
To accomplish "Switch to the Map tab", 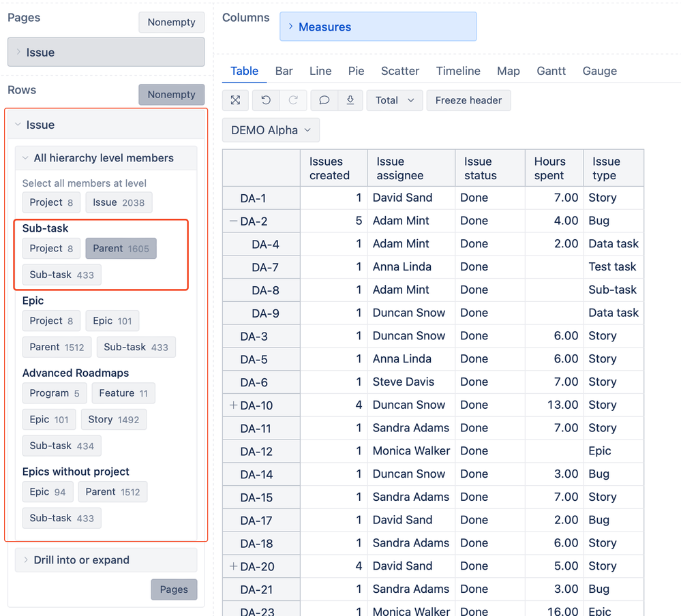I will (x=508, y=71).
